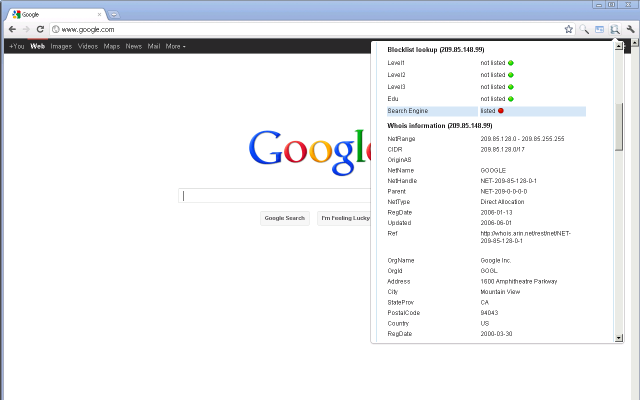Screen dimensions: 640x400
Task: Click the green status dot for Level2
Action: click(x=511, y=75)
